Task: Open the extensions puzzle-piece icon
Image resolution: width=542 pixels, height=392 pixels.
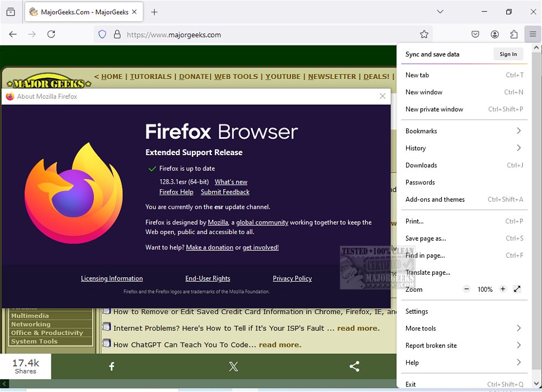Action: coord(514,34)
